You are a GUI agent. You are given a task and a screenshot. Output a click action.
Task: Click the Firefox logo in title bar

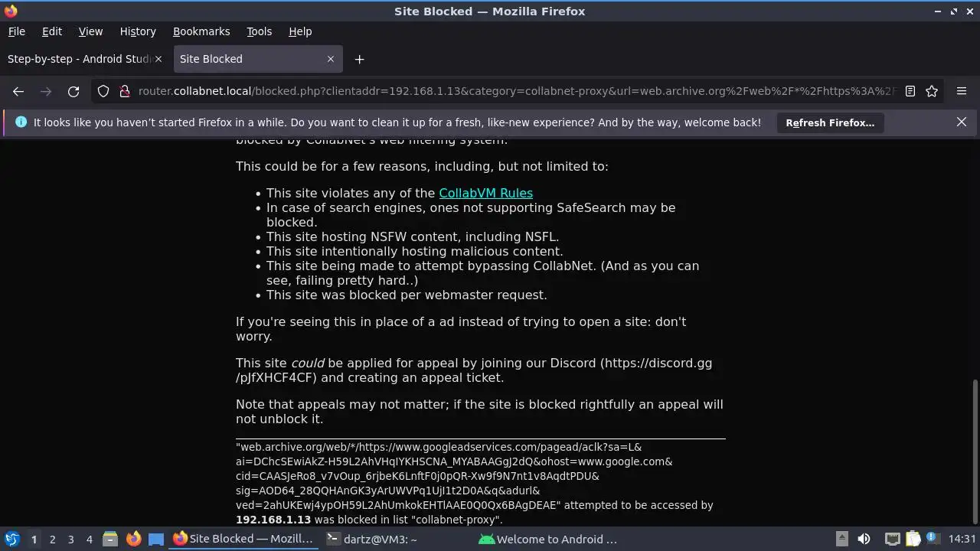click(11, 11)
